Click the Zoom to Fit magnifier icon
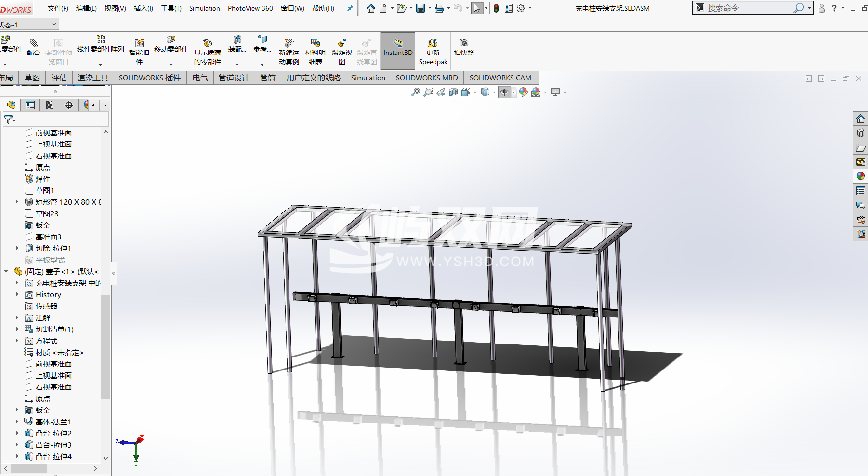Image resolution: width=868 pixels, height=476 pixels. (415, 92)
